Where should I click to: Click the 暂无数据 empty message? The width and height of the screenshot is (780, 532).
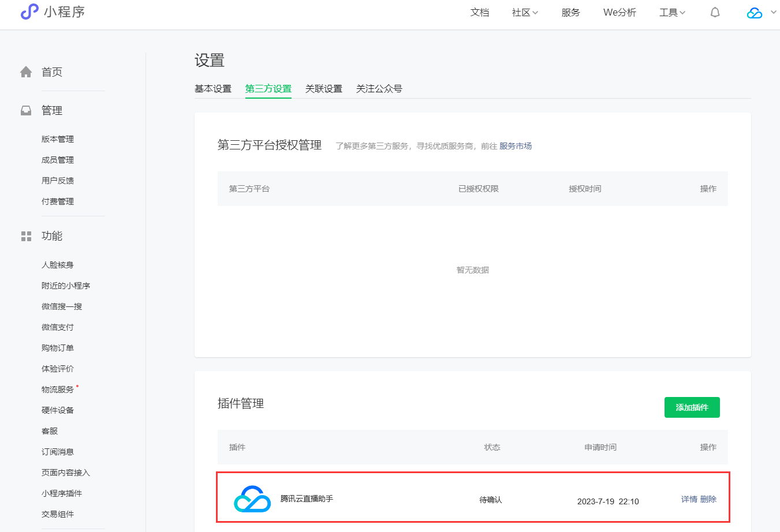pyautogui.click(x=473, y=270)
